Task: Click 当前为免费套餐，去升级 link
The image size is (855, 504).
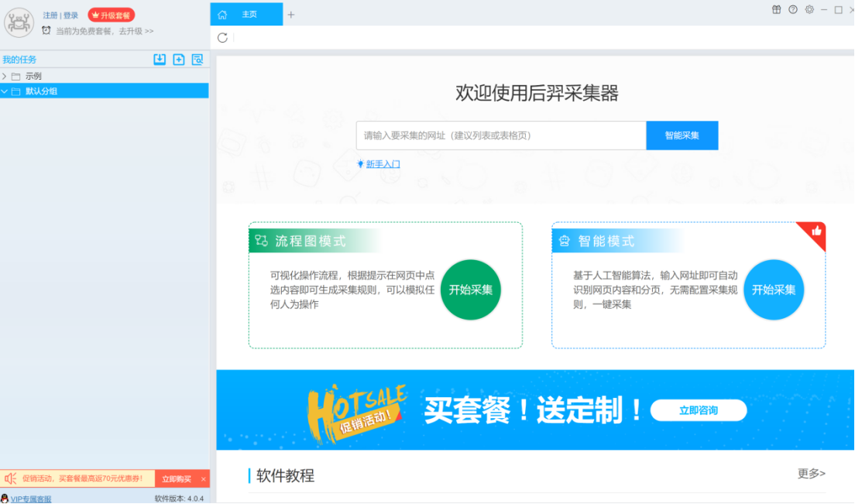Action: click(105, 31)
